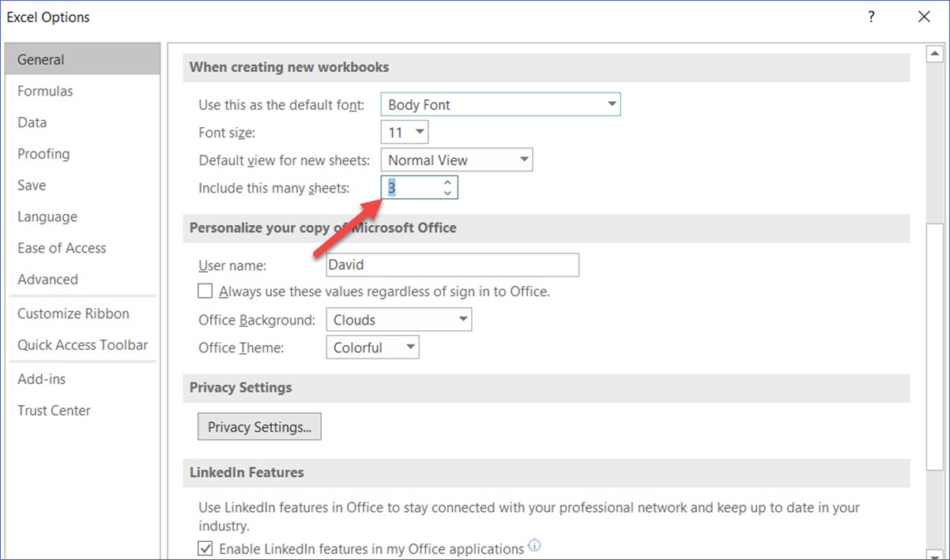Switch to the Formulas category
This screenshot has width=950, height=560.
(x=45, y=91)
